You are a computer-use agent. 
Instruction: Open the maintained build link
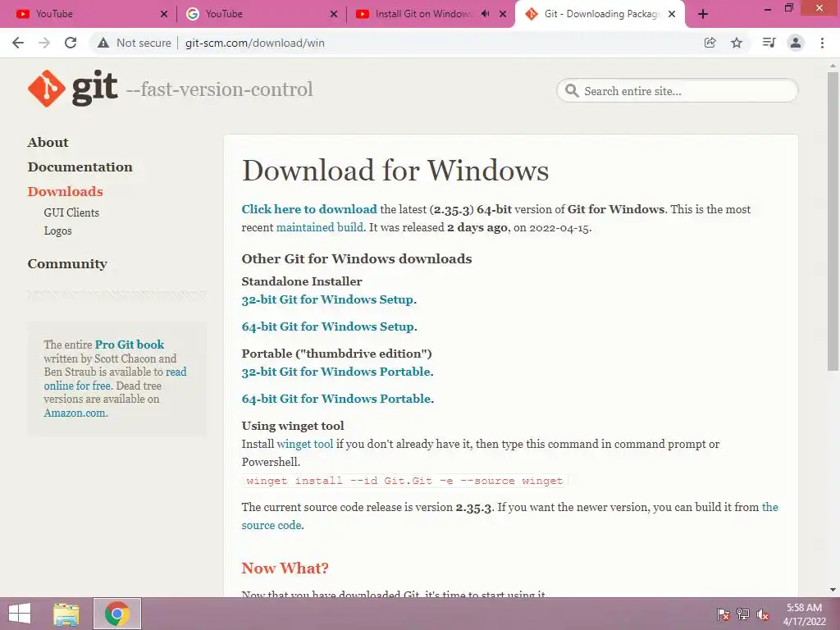(320, 227)
